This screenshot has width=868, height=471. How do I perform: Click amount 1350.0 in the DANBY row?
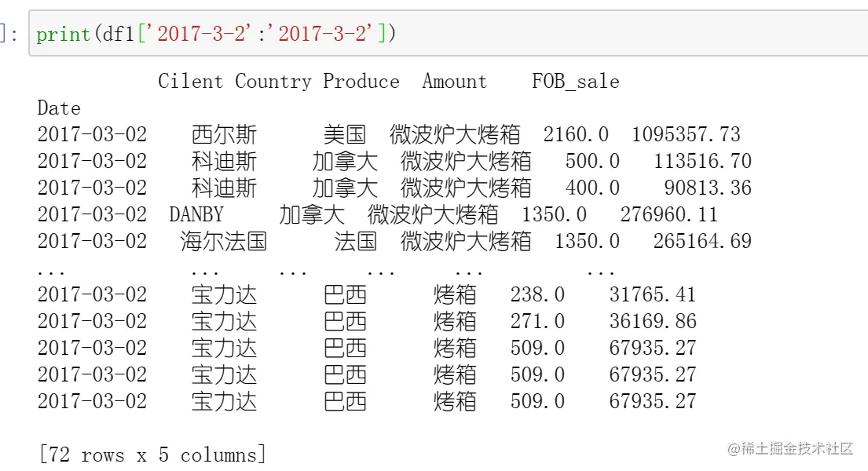coord(554,214)
